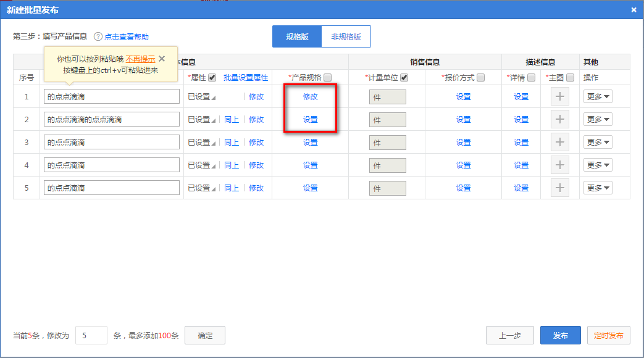
Task: Add main image for row 2
Action: pos(560,120)
